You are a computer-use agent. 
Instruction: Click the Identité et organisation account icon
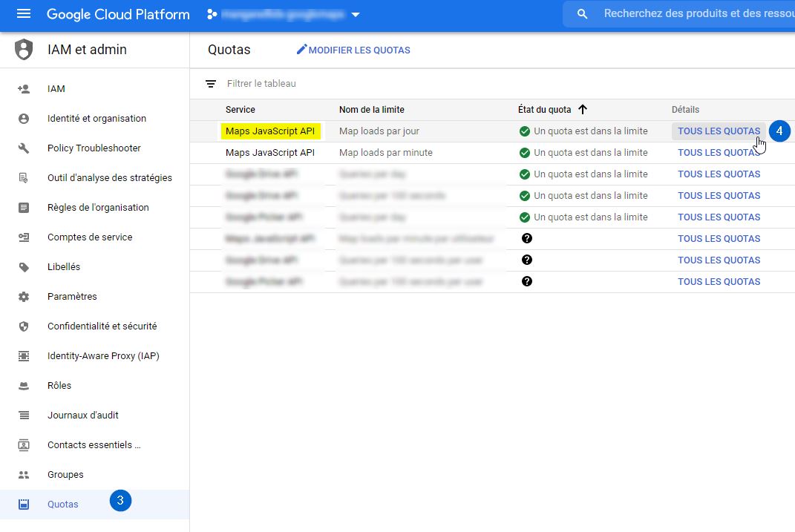(x=24, y=119)
